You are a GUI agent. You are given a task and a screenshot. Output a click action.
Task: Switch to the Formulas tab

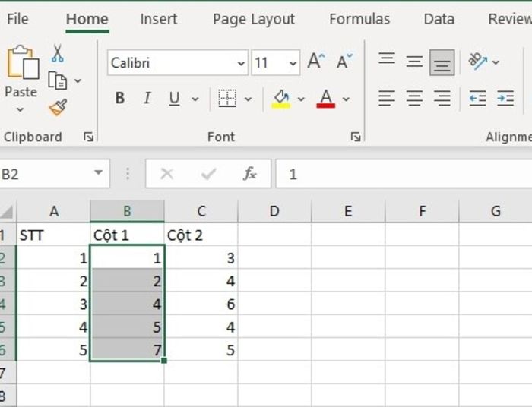click(x=359, y=19)
